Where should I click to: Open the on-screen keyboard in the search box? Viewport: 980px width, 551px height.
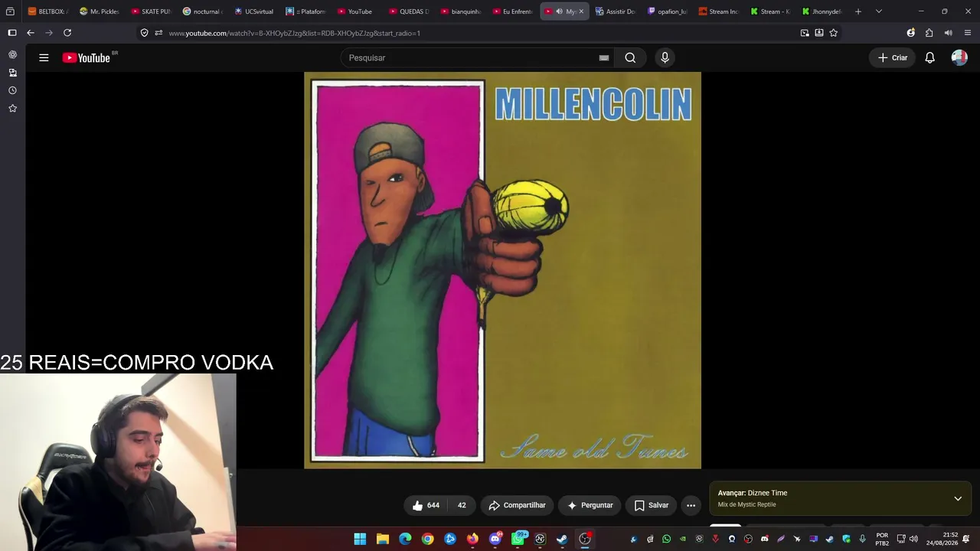point(603,57)
